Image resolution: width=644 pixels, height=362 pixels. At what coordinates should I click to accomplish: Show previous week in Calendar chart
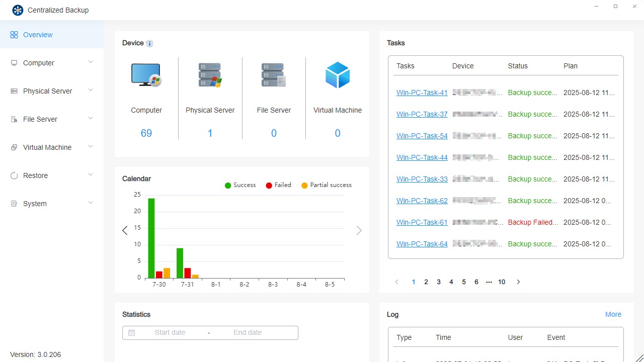click(125, 231)
